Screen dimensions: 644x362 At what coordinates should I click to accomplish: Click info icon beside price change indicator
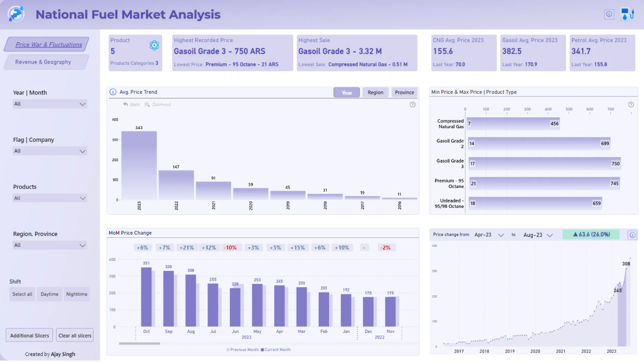coord(632,235)
